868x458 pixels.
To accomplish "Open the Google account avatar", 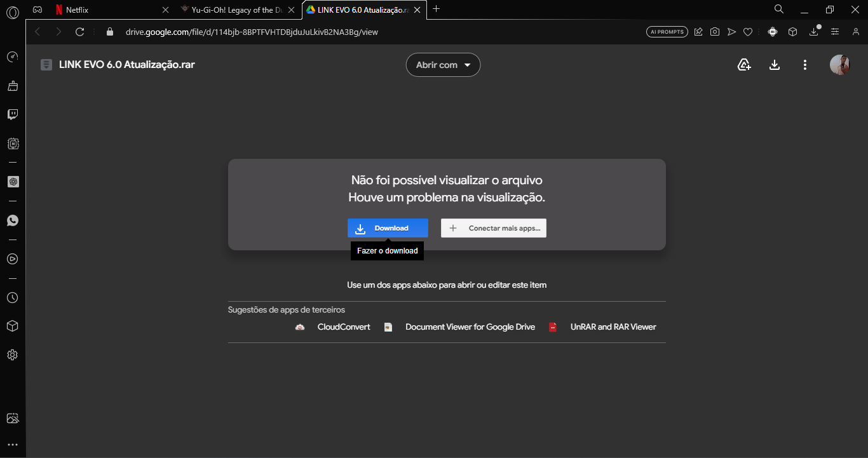I will tap(840, 65).
